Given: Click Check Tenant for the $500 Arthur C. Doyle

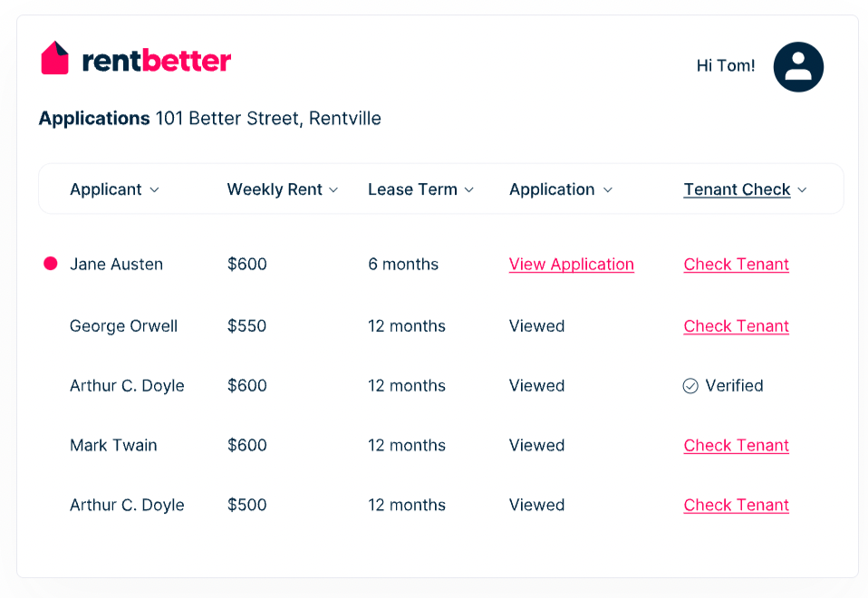Looking at the screenshot, I should [x=737, y=506].
